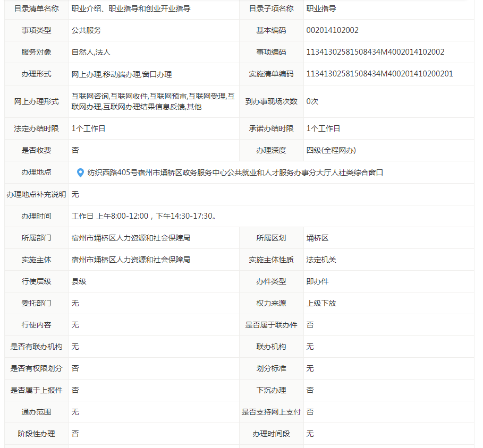Select the basic code 002014102002
The image size is (483, 448).
coord(332,30)
